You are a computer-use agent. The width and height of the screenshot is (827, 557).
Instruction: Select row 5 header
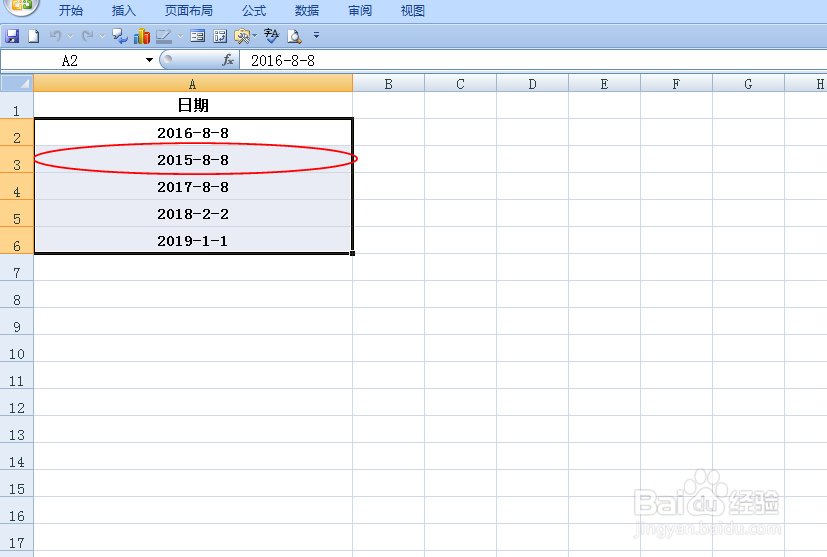click(x=17, y=214)
